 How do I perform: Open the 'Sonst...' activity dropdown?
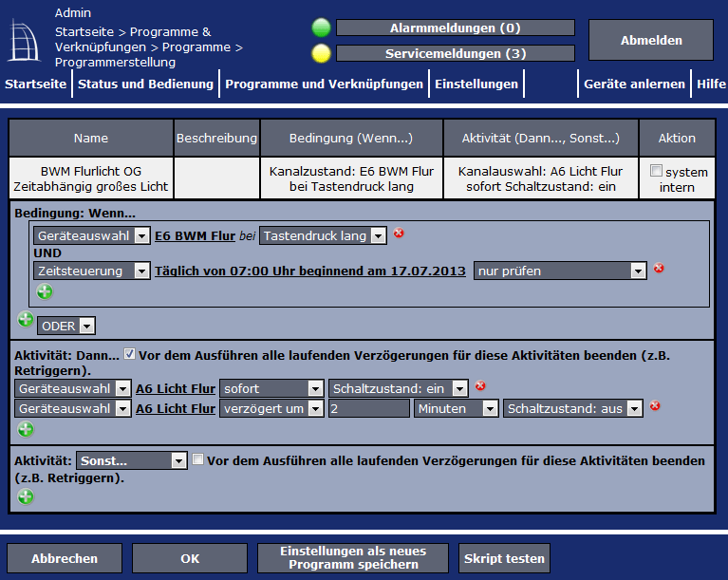pos(132,460)
